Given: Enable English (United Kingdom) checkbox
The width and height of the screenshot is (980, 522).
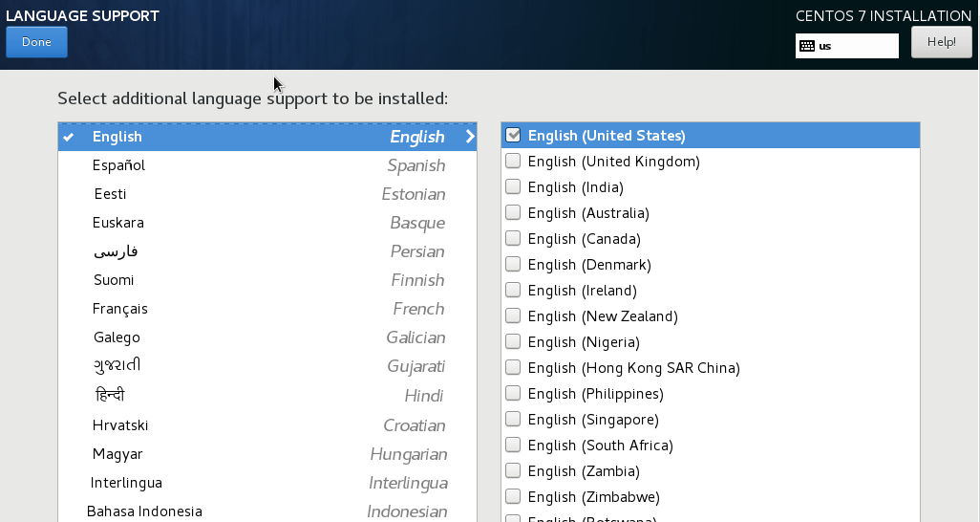Looking at the screenshot, I should [x=513, y=162].
